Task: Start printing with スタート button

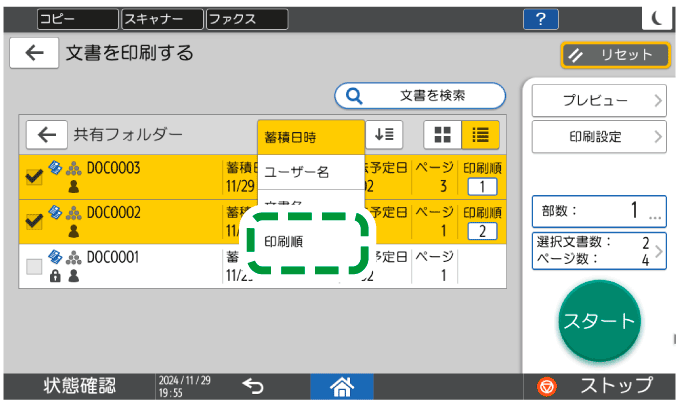Action: pyautogui.click(x=599, y=321)
